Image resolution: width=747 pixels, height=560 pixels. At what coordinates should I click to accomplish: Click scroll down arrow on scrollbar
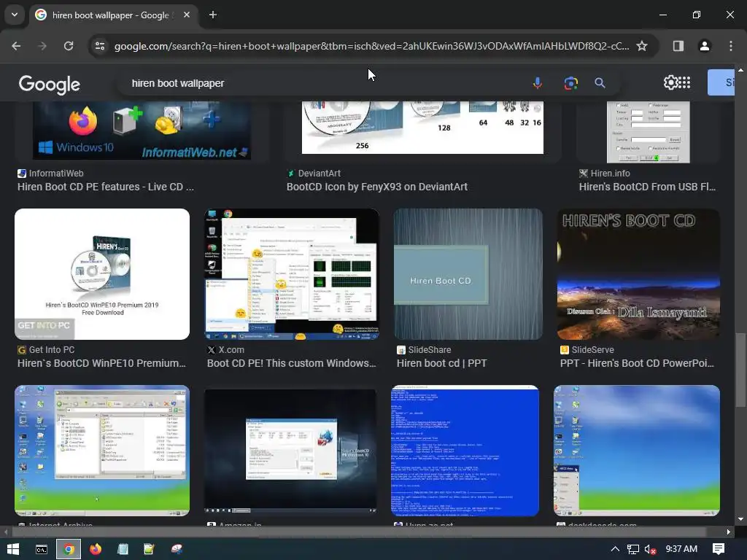pos(740,519)
